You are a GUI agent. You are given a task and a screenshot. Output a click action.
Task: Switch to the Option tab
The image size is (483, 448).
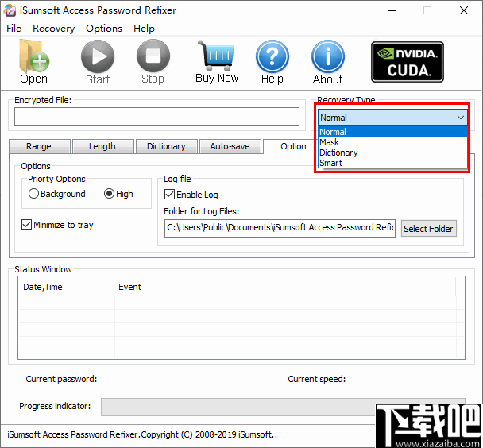[293, 146]
